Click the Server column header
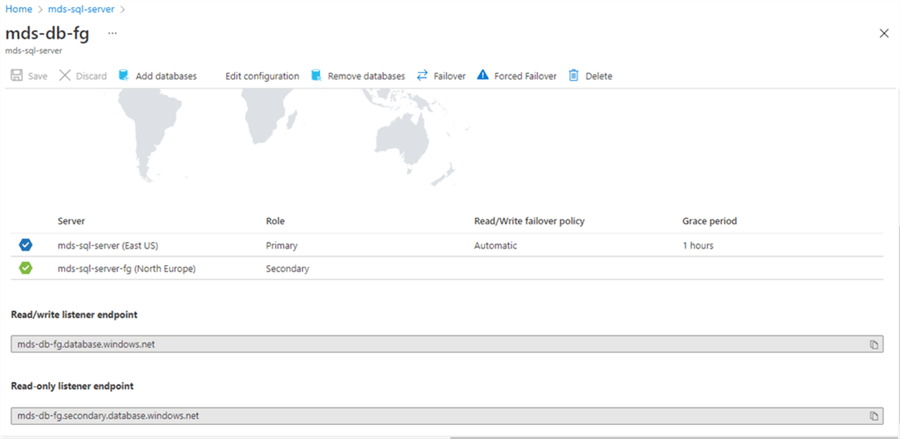 tap(71, 221)
